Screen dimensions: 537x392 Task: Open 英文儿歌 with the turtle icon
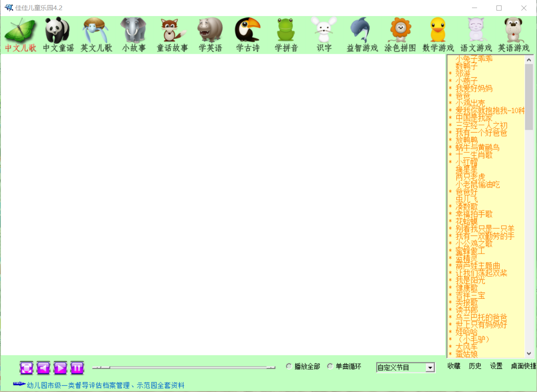click(x=95, y=30)
